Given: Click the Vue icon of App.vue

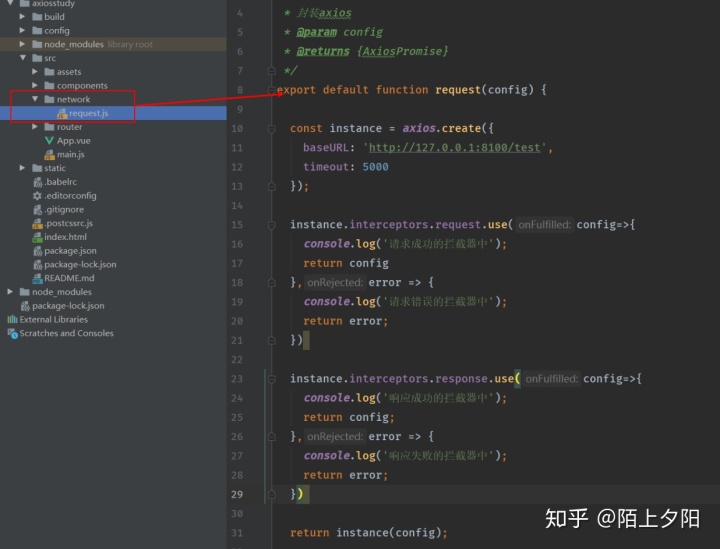Looking at the screenshot, I should click(50, 141).
